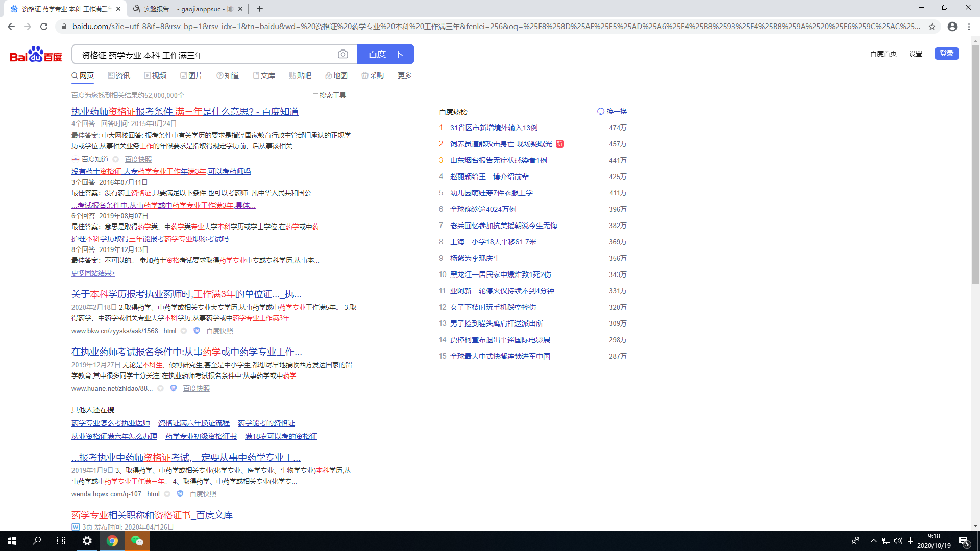Image resolution: width=980 pixels, height=551 pixels.
Task: Open 更多同站结果 link
Action: tap(93, 273)
